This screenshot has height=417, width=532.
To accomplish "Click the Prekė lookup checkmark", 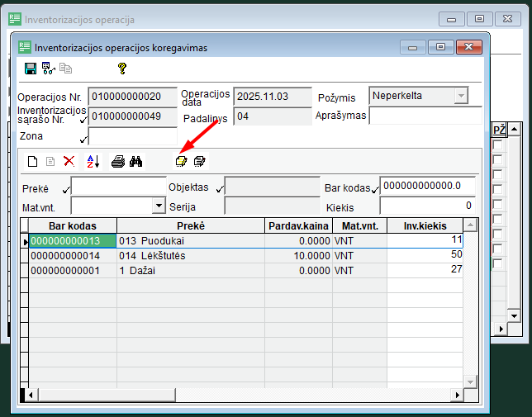I will 66,189.
